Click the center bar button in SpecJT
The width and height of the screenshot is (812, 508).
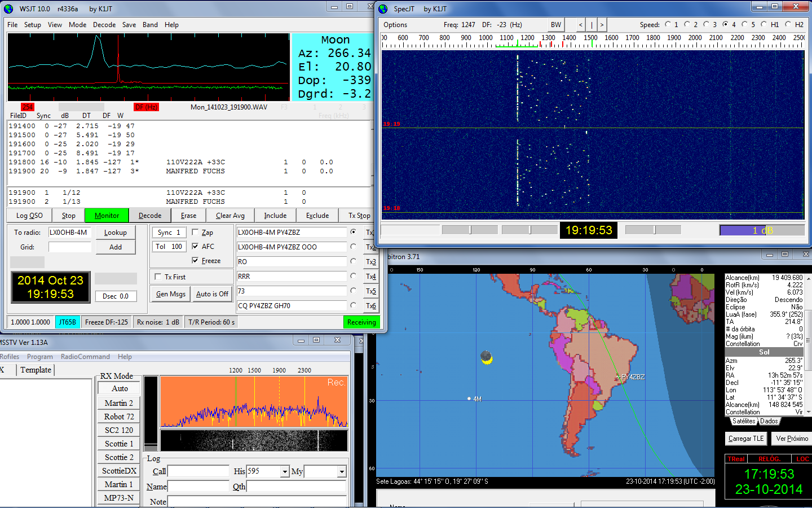pyautogui.click(x=592, y=25)
